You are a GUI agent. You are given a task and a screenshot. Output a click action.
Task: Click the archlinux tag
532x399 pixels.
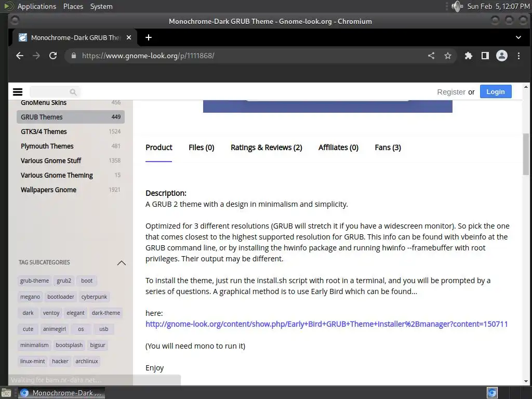[x=87, y=362]
